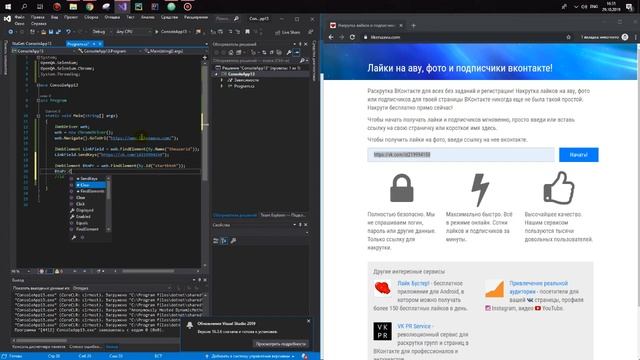Click Property Pages wrench in Properties panel
The height and width of the screenshot is (360, 640).
click(233, 241)
